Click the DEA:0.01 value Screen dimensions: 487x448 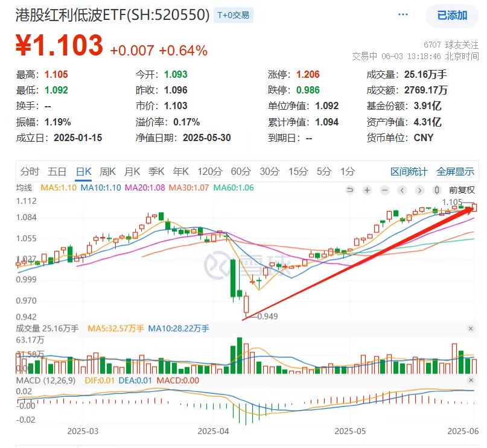(135, 380)
